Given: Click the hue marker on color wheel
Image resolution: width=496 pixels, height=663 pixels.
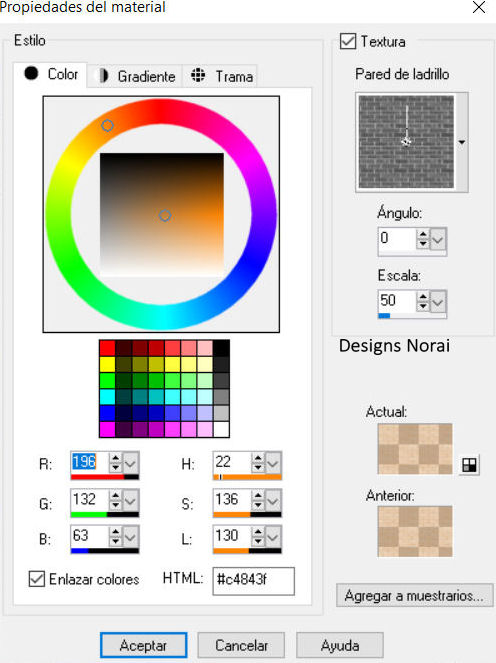Looking at the screenshot, I should pyautogui.click(x=107, y=126).
